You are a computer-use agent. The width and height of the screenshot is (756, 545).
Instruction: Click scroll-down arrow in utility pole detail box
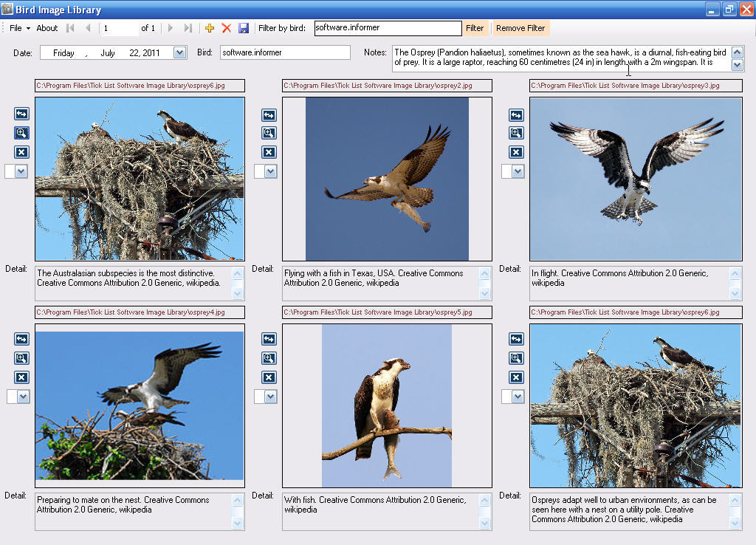click(735, 522)
